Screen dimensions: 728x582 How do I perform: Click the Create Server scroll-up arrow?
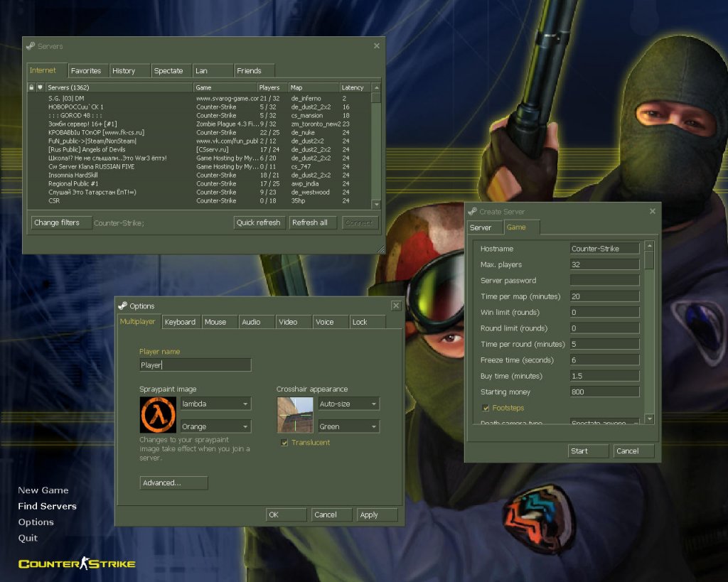[x=650, y=245]
